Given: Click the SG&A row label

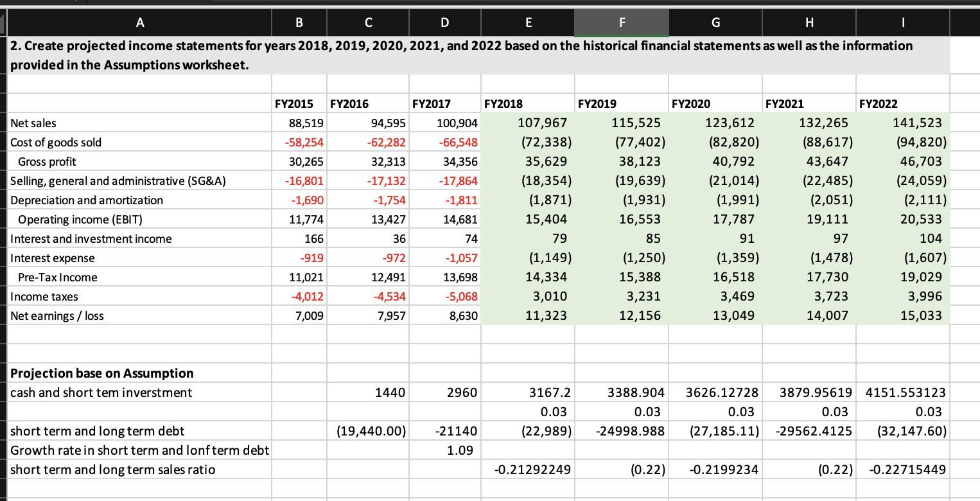Looking at the screenshot, I should click(118, 180).
